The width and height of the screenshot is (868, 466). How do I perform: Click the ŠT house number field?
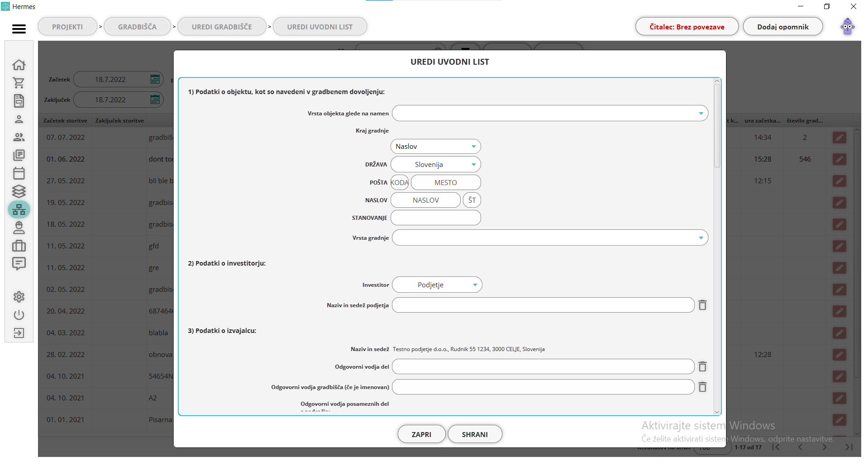(x=472, y=200)
